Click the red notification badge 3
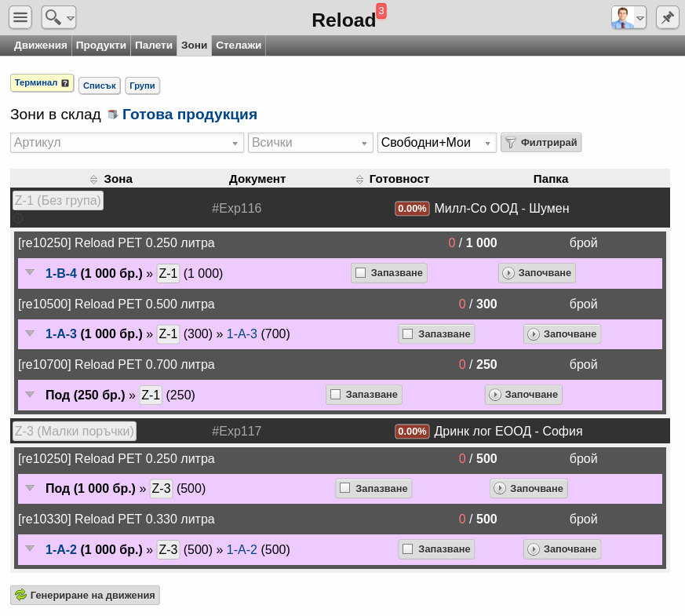The image size is (685, 616). click(x=381, y=11)
